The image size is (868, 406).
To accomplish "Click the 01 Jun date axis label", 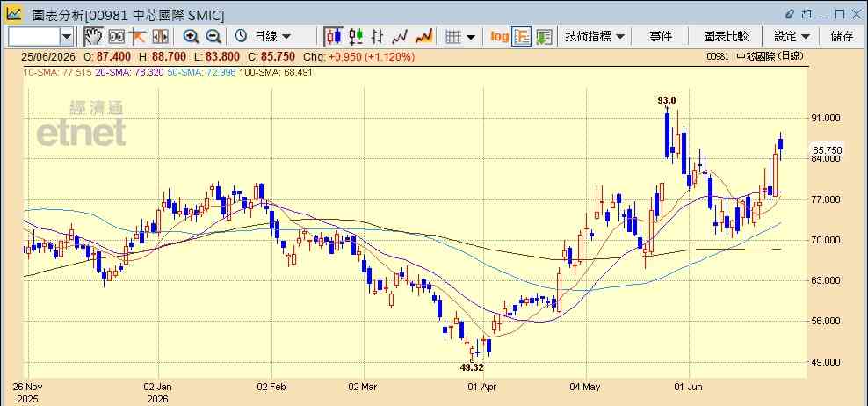I will (689, 388).
